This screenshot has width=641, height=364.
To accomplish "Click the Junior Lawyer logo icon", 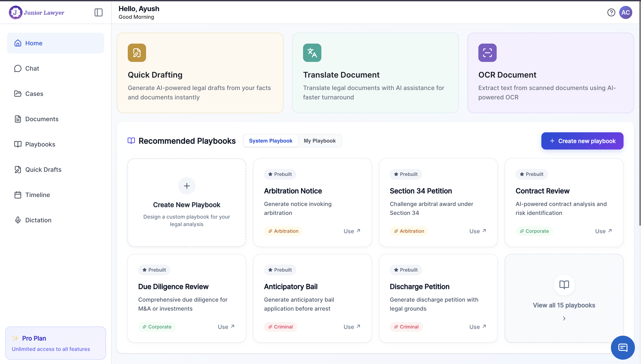I will point(15,12).
